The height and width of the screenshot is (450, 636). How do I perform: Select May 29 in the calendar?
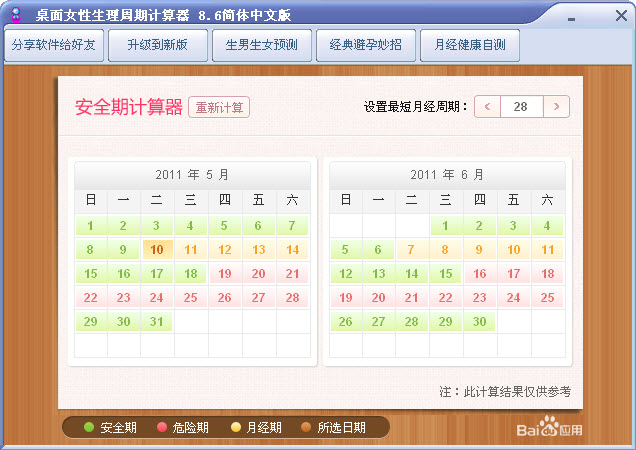click(90, 321)
